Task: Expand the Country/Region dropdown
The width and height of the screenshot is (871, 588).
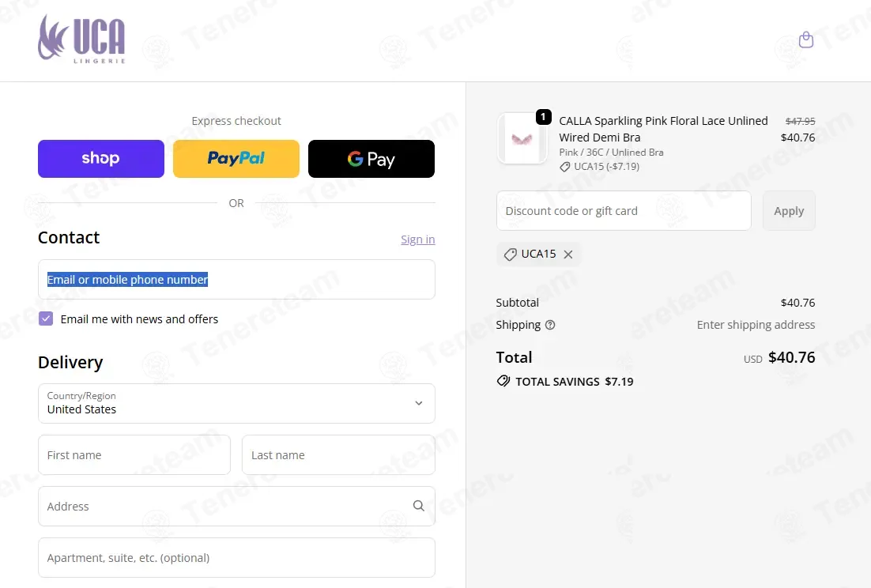Action: [x=236, y=403]
